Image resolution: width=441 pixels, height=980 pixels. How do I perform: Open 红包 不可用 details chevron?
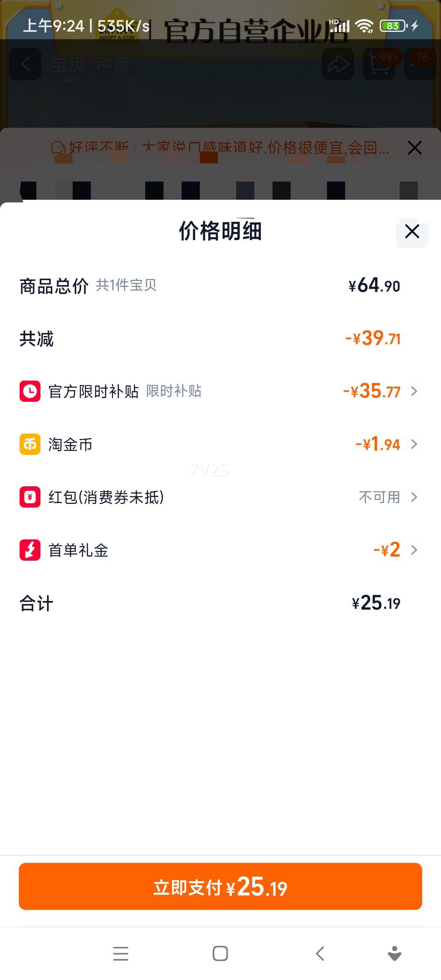414,497
